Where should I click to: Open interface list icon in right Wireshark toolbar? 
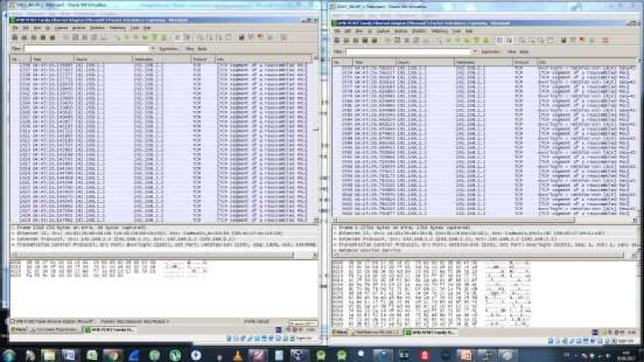point(337,41)
